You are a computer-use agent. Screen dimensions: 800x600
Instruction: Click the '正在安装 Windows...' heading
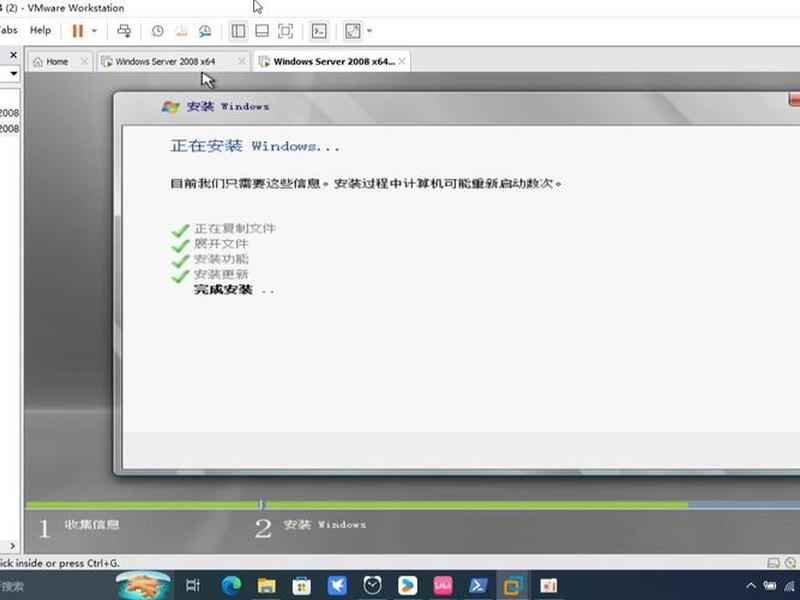click(255, 146)
